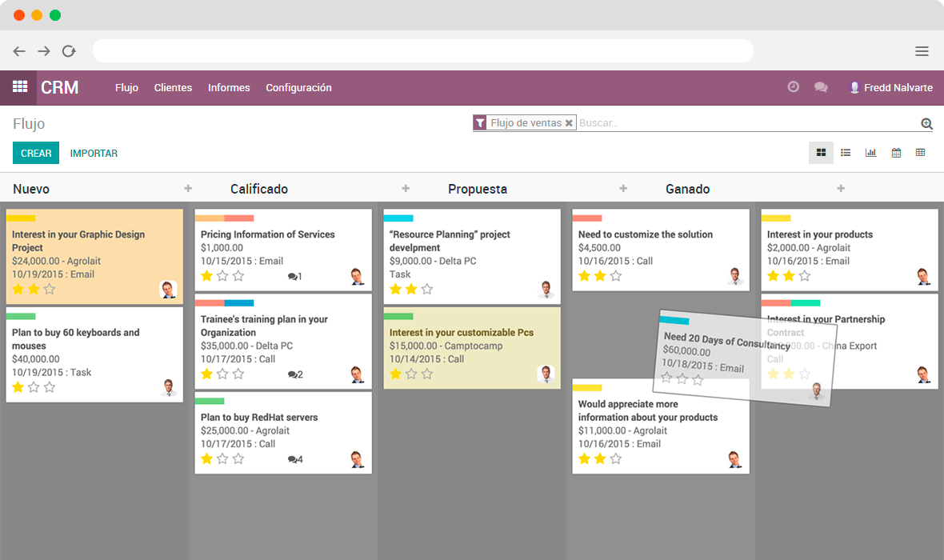The image size is (944, 560).
Task: Expand search options with magnifier icon
Action: [926, 124]
